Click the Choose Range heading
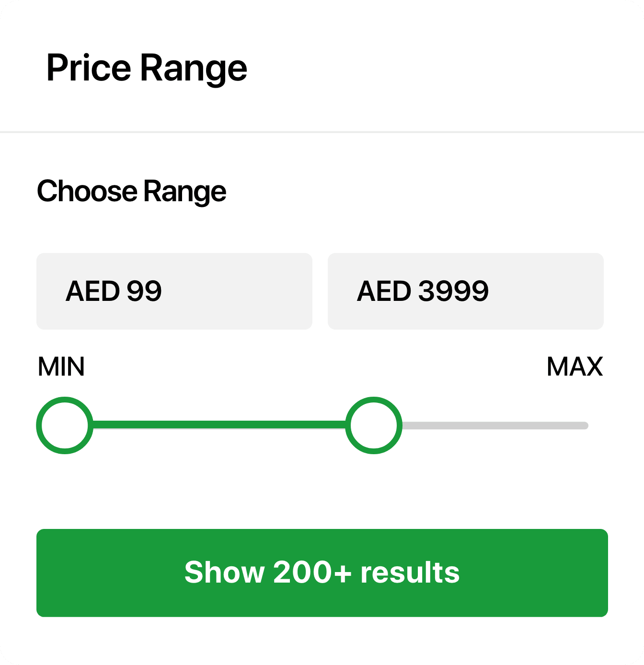The width and height of the screenshot is (644, 665). (131, 191)
